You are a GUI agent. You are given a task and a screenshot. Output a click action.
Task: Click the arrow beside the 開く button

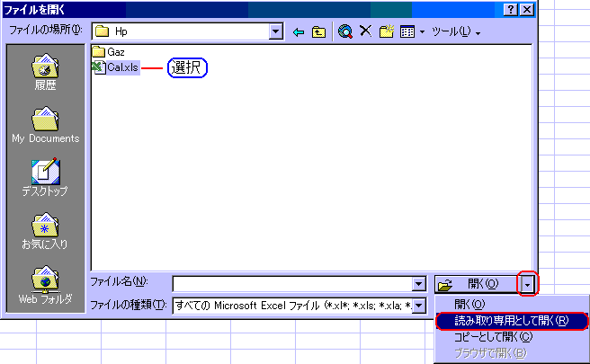[x=529, y=284]
